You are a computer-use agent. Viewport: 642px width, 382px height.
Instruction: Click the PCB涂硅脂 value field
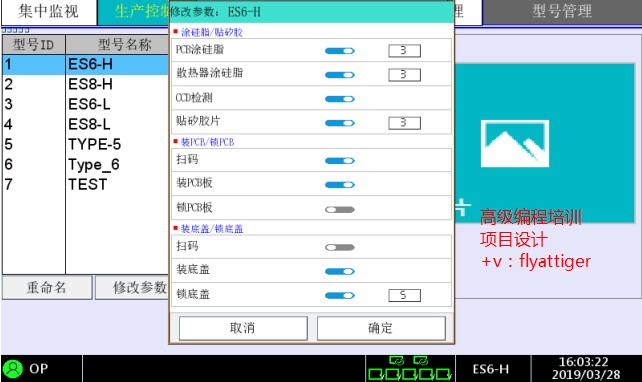[404, 51]
